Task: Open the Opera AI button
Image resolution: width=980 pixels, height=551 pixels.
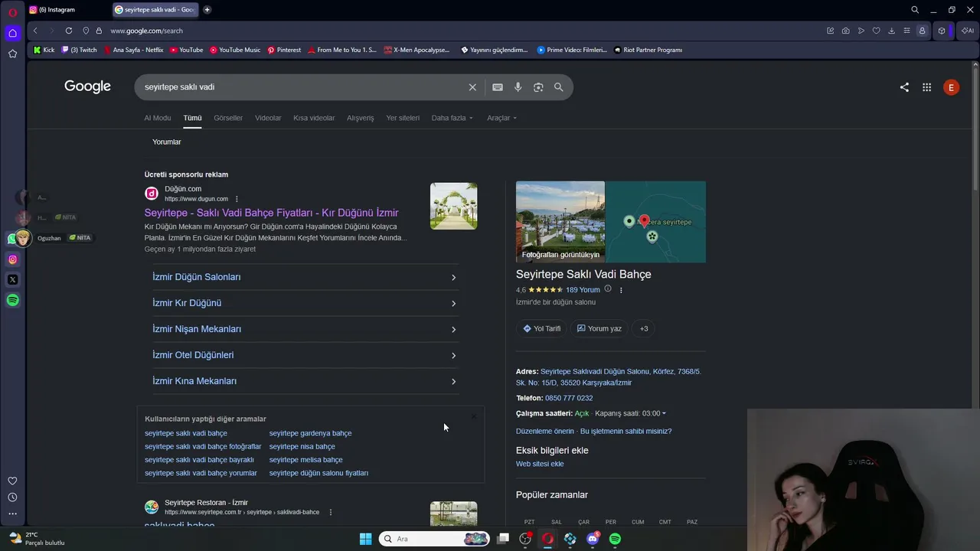Action: [x=968, y=31]
